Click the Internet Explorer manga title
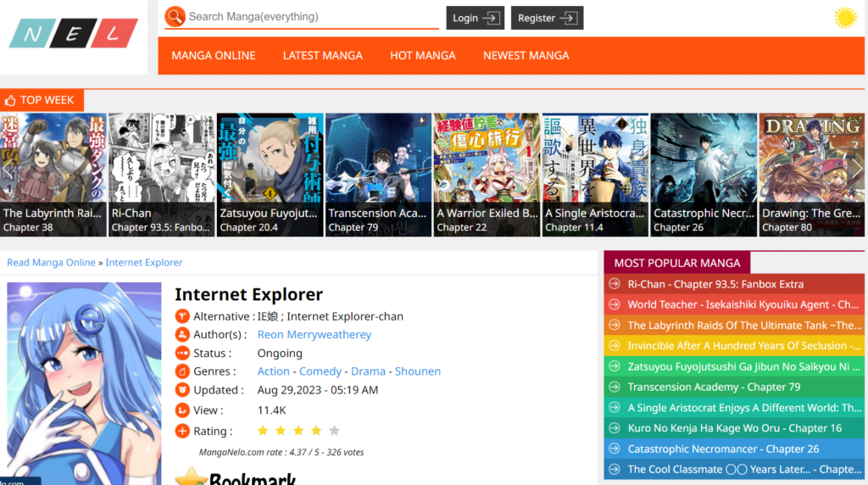 tap(248, 294)
